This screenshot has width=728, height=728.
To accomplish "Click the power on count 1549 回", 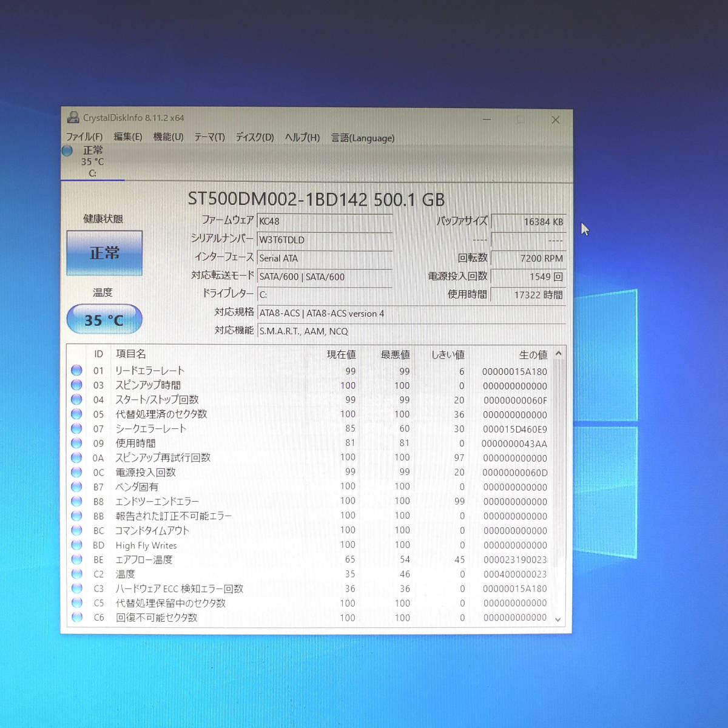I will pyautogui.click(x=528, y=277).
